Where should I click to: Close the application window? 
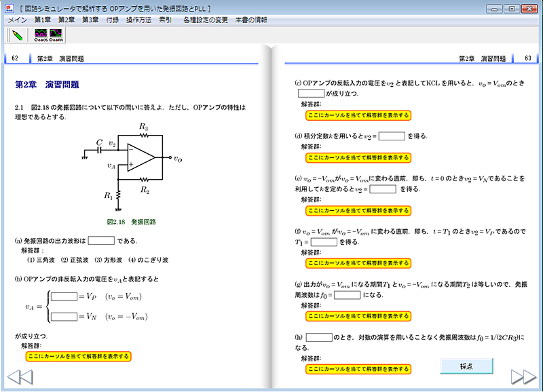tap(529, 9)
